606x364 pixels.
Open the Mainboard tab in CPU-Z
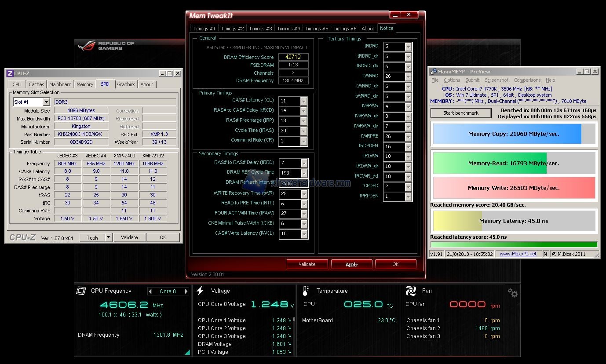(x=60, y=84)
